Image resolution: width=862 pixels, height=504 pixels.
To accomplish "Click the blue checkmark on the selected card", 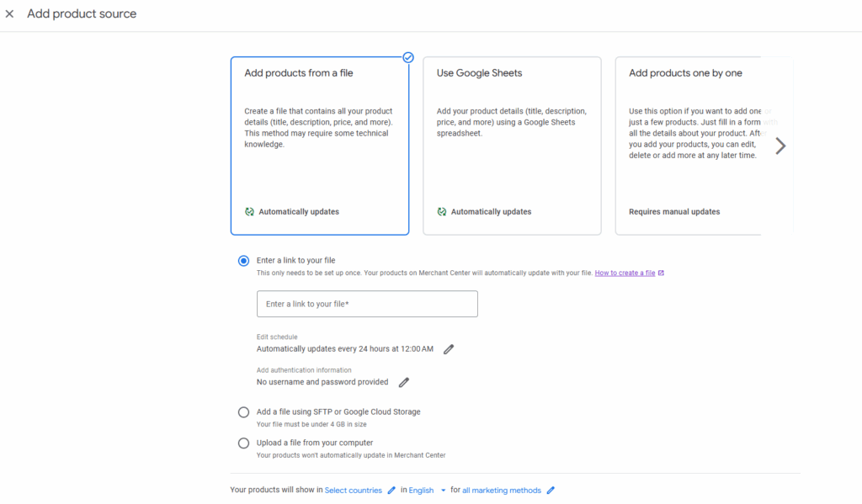I will (x=407, y=57).
